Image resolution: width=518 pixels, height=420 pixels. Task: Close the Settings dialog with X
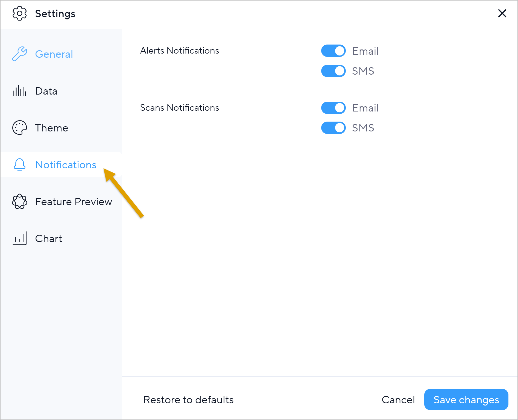click(502, 13)
